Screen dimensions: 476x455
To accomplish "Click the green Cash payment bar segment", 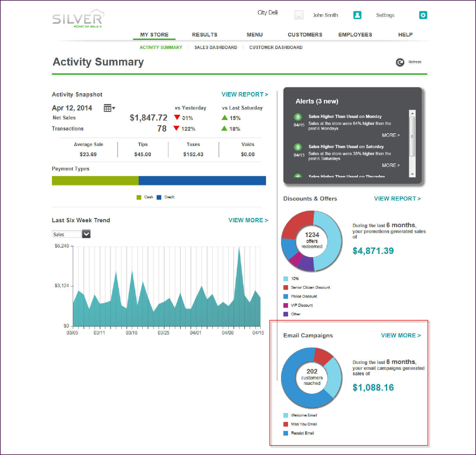I will pos(95,181).
